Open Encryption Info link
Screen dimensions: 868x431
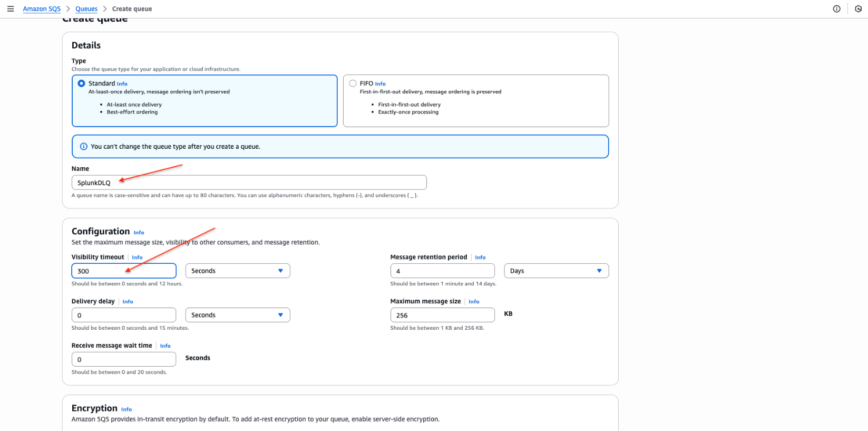point(126,409)
